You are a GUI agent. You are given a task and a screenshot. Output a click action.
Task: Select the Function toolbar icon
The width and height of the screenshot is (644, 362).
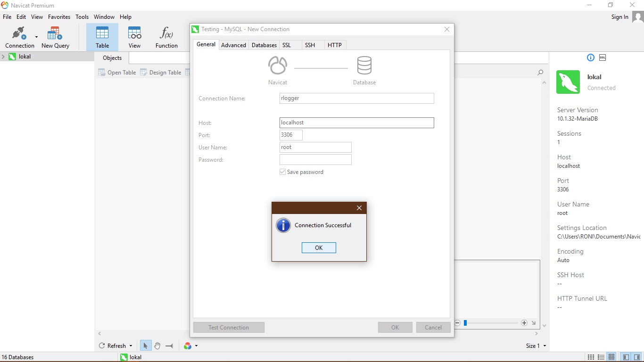click(166, 33)
